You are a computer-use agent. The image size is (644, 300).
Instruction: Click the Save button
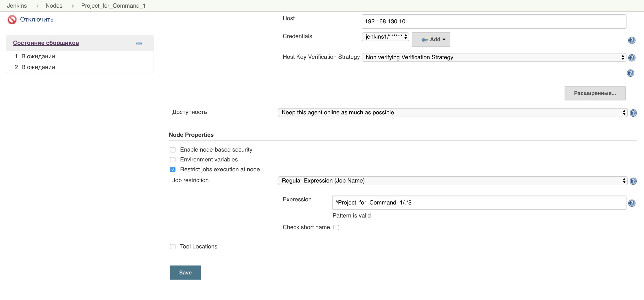click(x=185, y=272)
